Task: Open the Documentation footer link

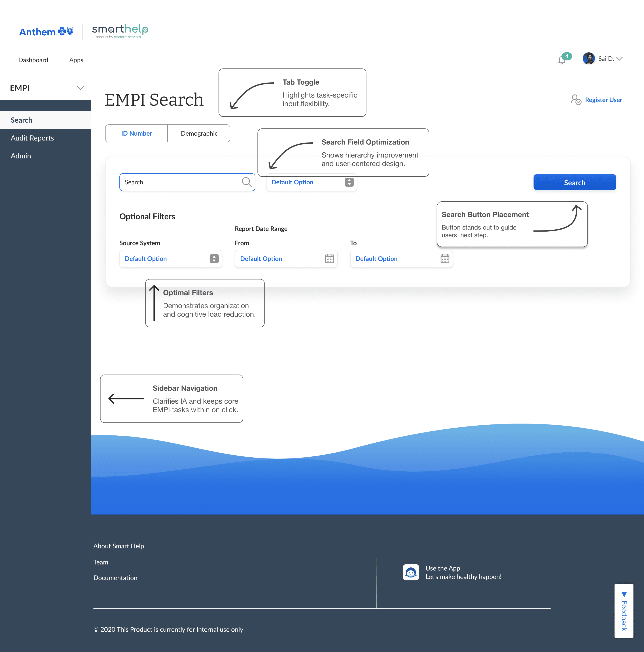Action: coord(115,578)
